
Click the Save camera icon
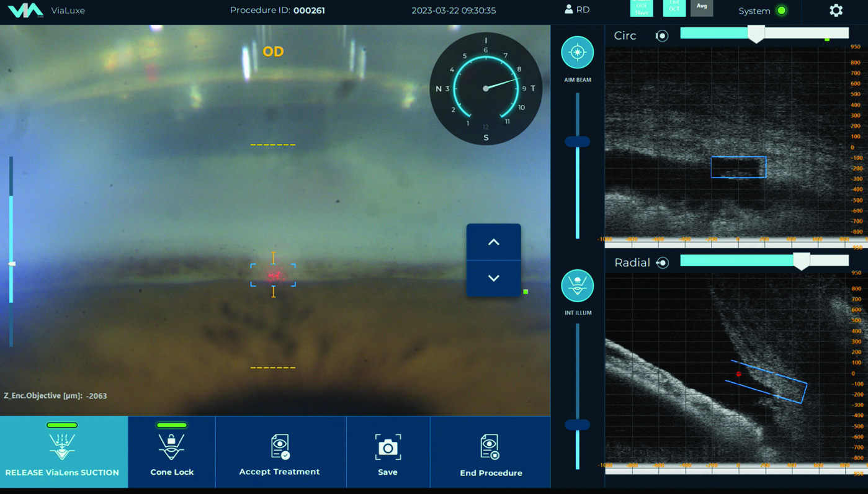[x=388, y=447]
